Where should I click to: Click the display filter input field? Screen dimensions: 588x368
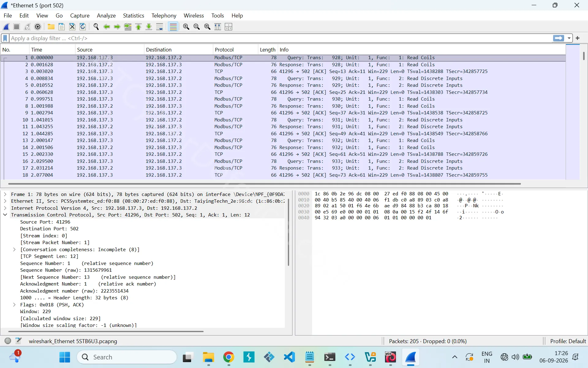click(280, 38)
